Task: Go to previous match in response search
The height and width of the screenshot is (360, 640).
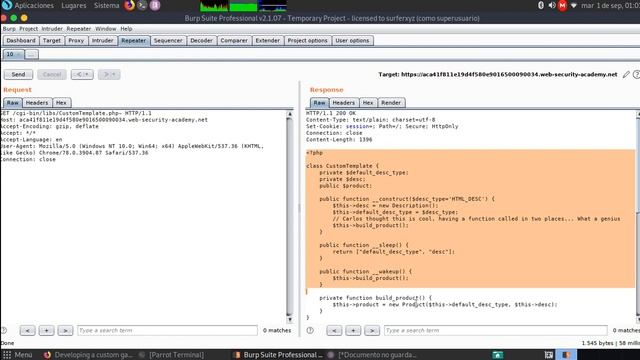Action: tap(334, 330)
